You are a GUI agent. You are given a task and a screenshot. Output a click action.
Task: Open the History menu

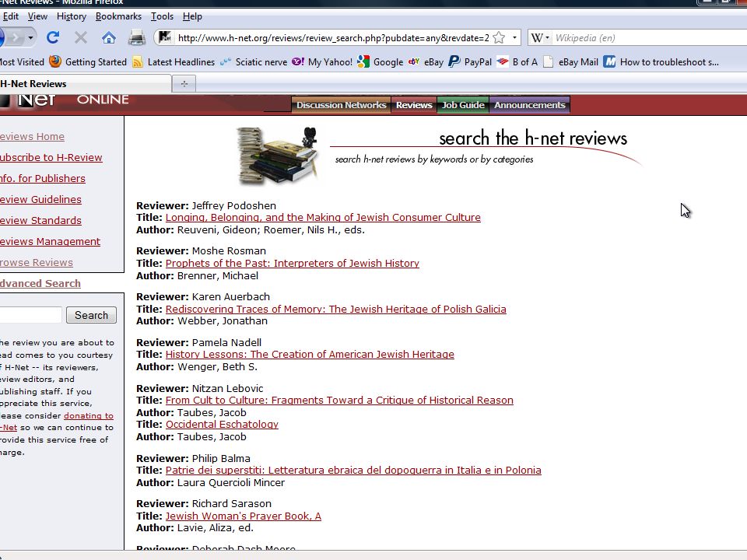[x=72, y=16]
